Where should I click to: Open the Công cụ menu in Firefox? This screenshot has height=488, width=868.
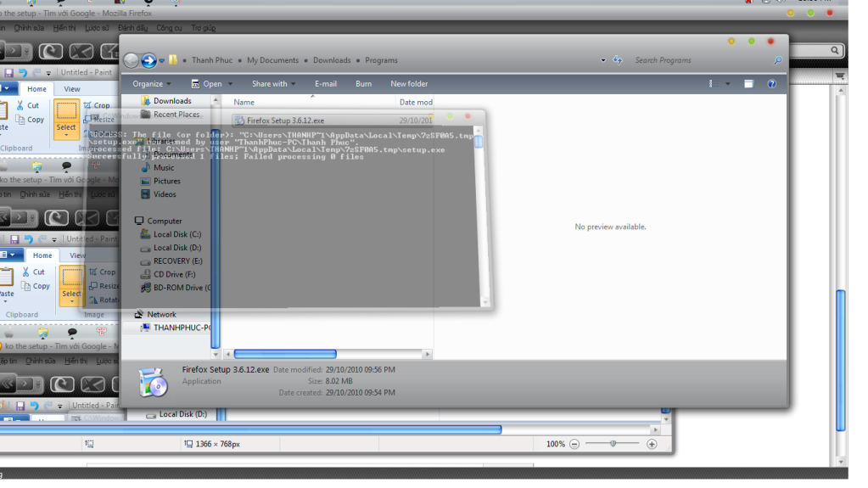169,28
